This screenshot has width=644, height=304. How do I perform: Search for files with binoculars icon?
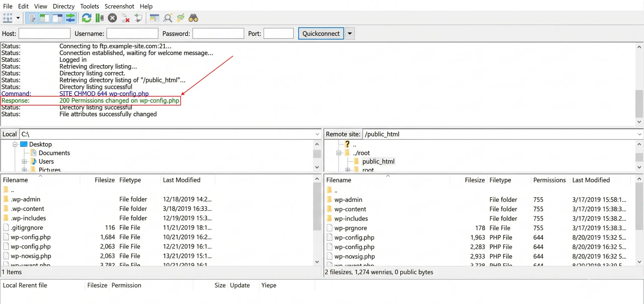(193, 18)
